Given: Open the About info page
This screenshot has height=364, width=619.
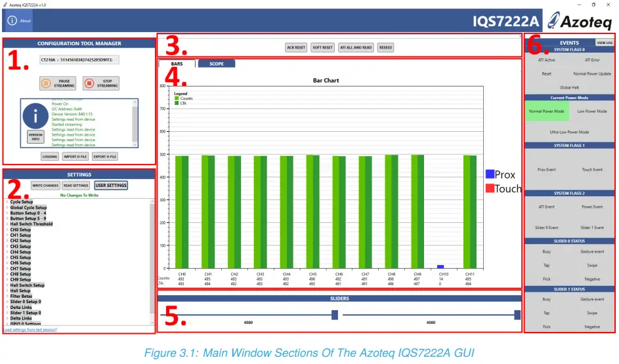Looking at the screenshot, I should coord(18,20).
